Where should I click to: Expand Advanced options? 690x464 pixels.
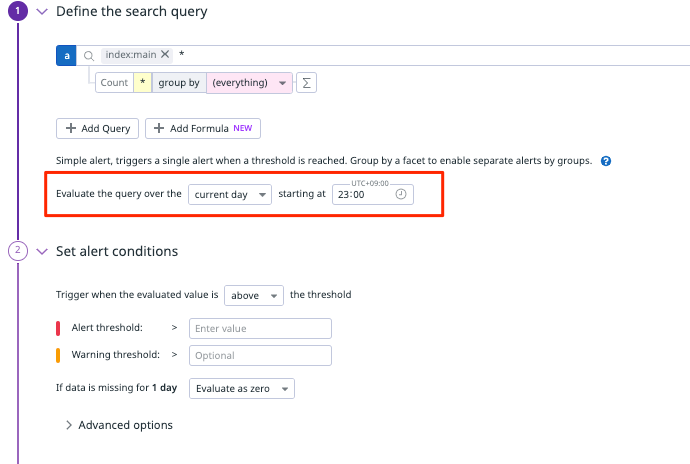coord(119,425)
